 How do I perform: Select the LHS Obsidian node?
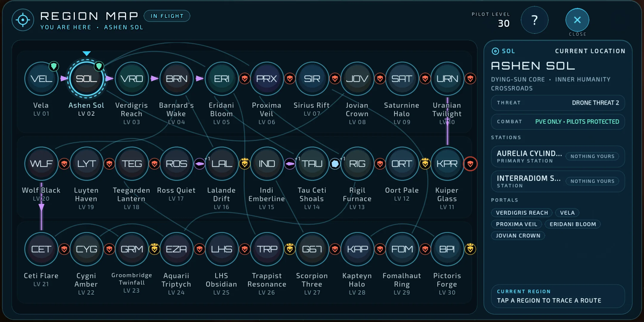click(x=222, y=249)
